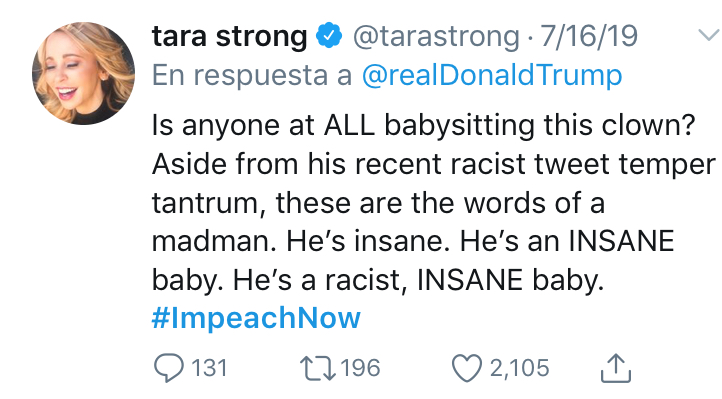Open the 7/16/19 tweet timestamp
The image size is (722, 399).
point(589,36)
